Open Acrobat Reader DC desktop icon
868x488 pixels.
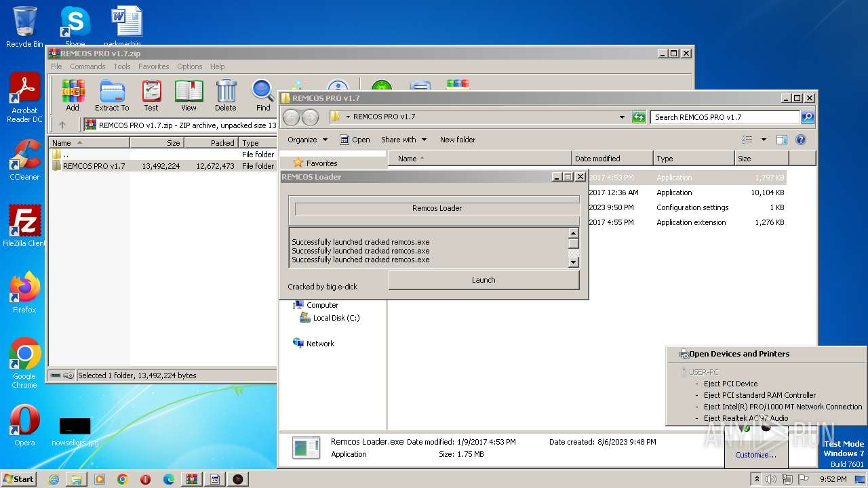coord(24,98)
